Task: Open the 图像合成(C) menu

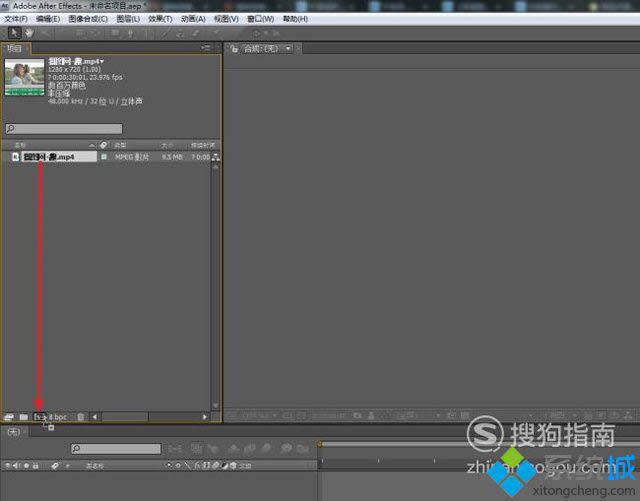Action: tap(88, 19)
